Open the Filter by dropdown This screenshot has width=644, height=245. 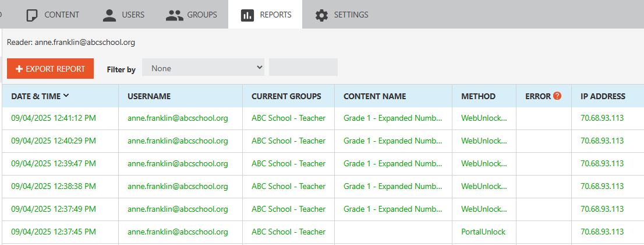pos(204,68)
